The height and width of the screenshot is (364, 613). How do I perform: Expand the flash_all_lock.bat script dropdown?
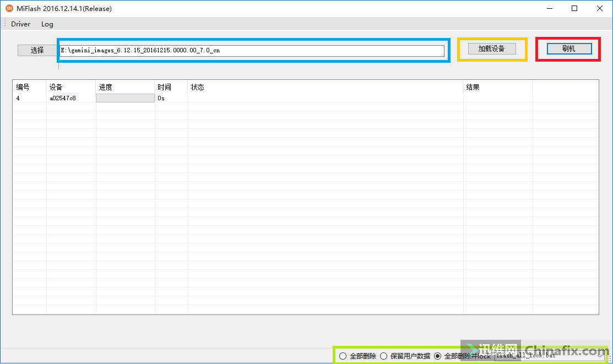point(600,356)
